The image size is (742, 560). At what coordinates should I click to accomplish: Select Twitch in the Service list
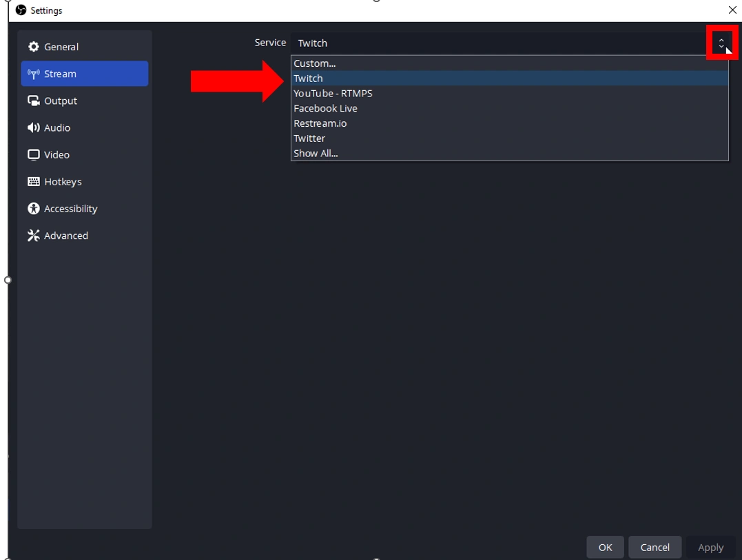click(x=510, y=79)
